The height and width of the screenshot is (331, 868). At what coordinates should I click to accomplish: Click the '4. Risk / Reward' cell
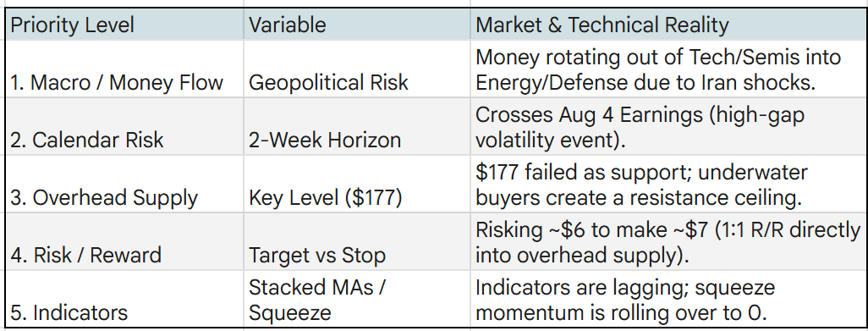point(124,242)
